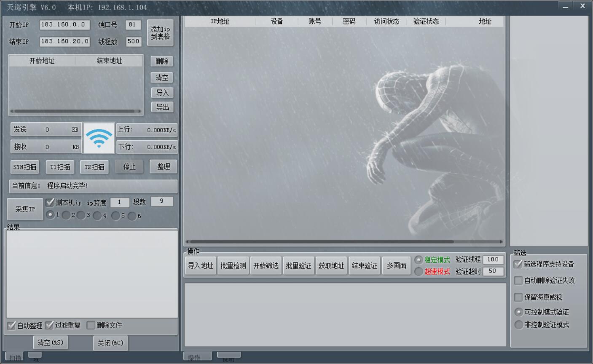
Task: Click the 账号 column header
Action: click(315, 21)
